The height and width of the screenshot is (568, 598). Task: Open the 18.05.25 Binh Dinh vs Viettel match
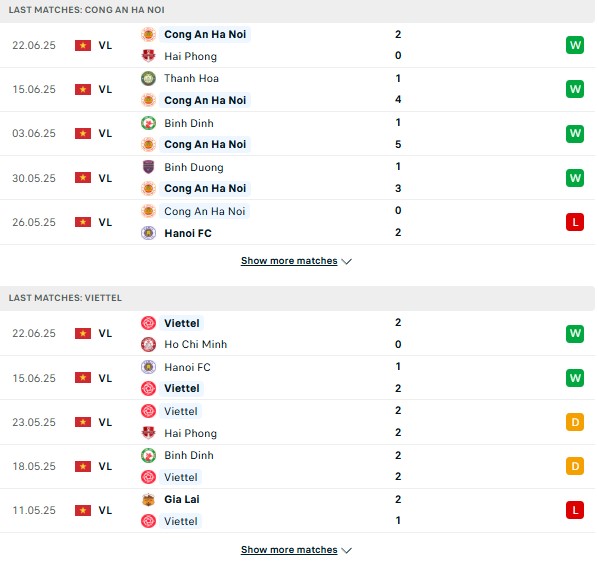tap(297, 466)
